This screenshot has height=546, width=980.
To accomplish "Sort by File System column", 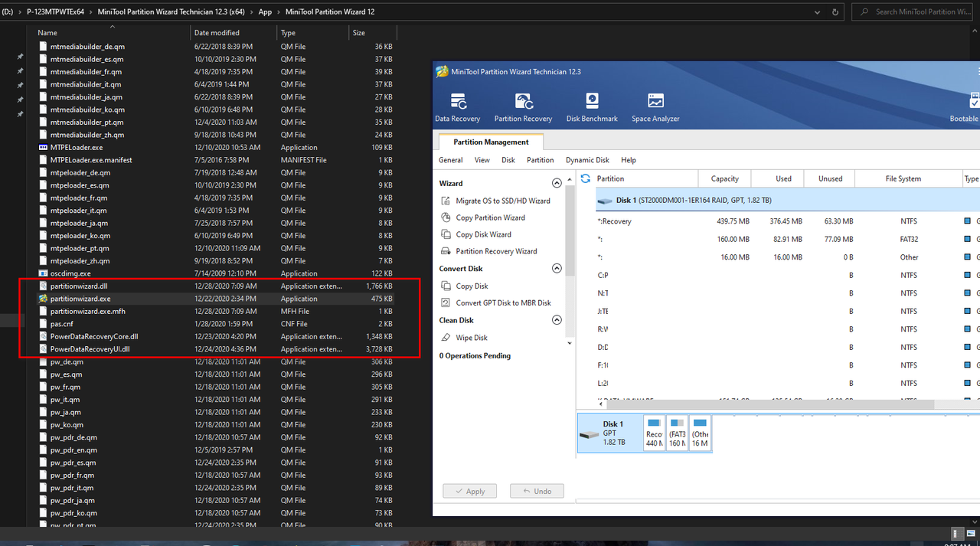I will (909, 178).
